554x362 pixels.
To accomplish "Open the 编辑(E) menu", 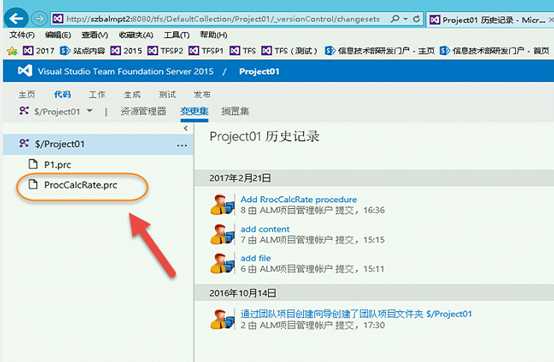I will click(58, 35).
